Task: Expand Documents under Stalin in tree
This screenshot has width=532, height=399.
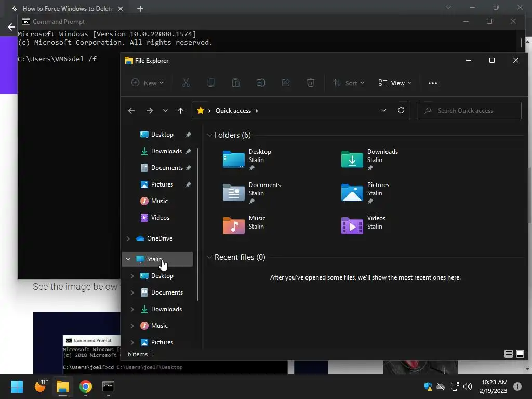Action: coord(132,292)
